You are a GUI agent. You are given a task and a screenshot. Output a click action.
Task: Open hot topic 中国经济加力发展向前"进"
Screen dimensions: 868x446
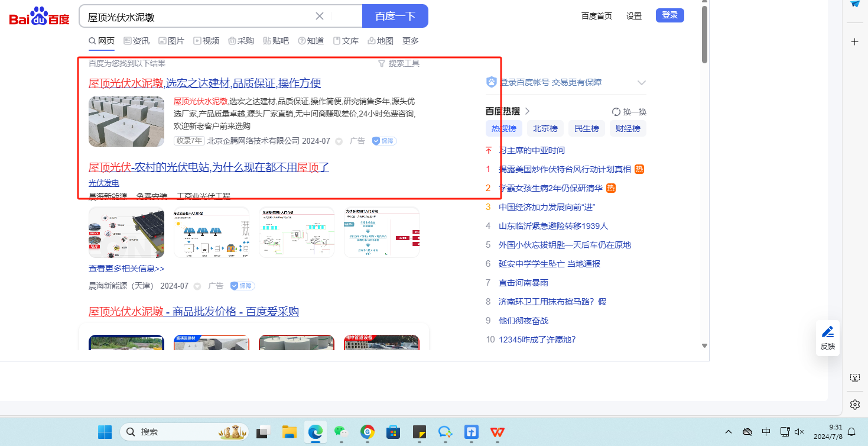tap(547, 207)
